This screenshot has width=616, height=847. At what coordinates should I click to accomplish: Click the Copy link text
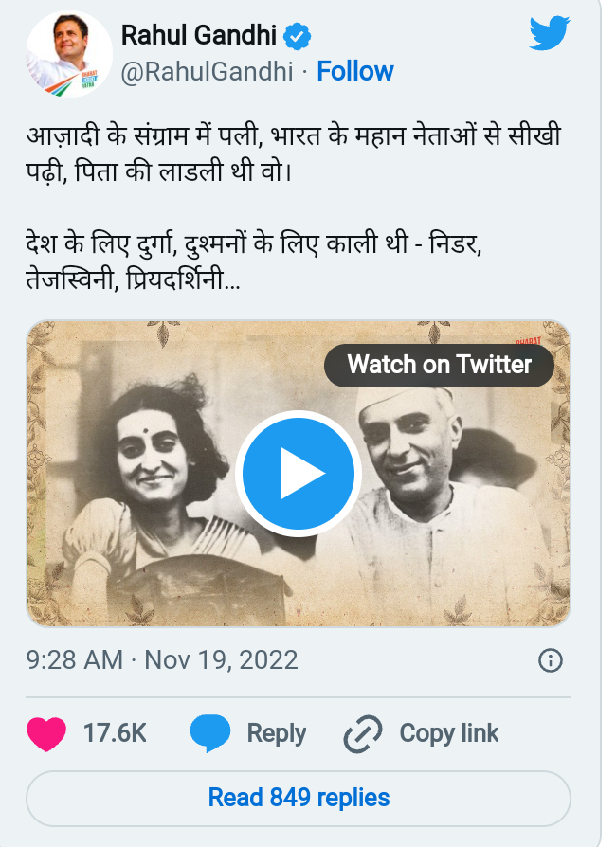click(448, 733)
